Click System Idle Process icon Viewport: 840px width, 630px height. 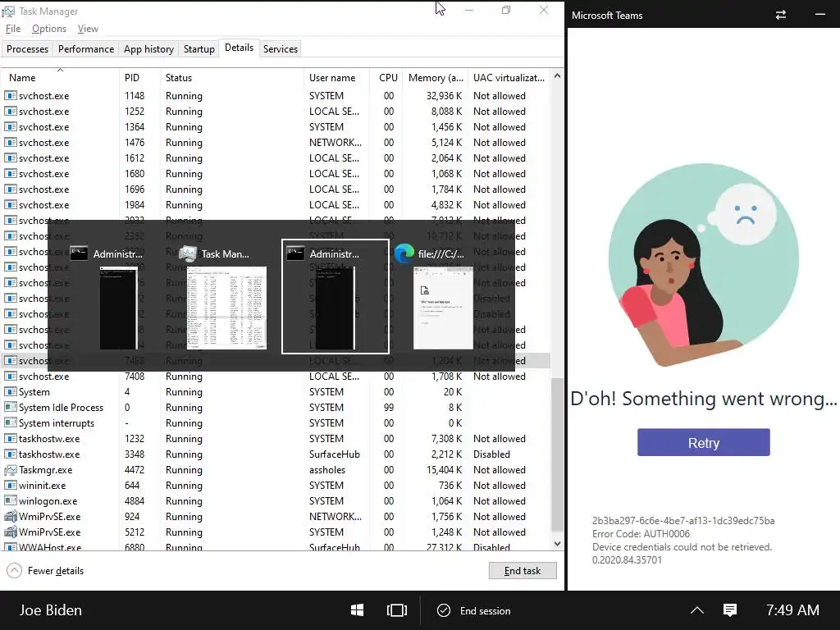pyautogui.click(x=10, y=407)
